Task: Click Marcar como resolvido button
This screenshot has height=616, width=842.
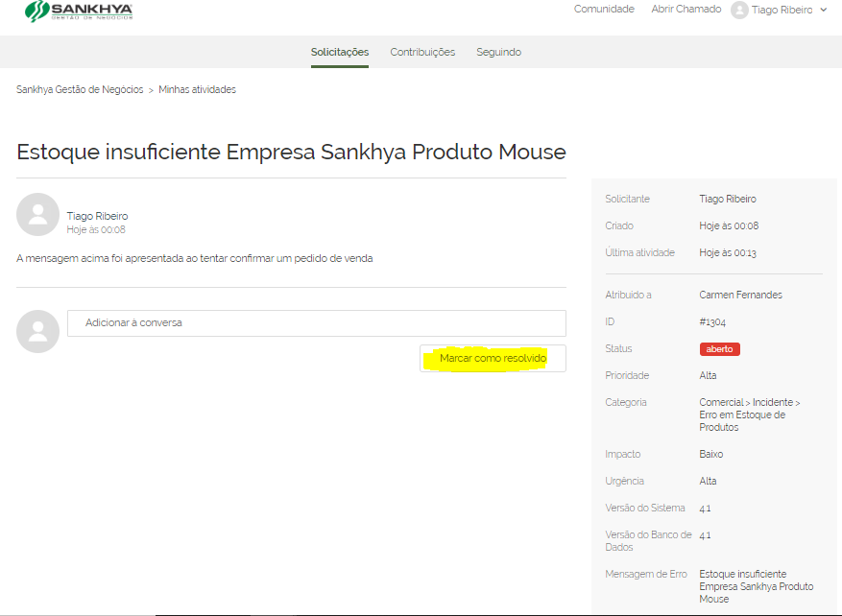Action: [493, 359]
